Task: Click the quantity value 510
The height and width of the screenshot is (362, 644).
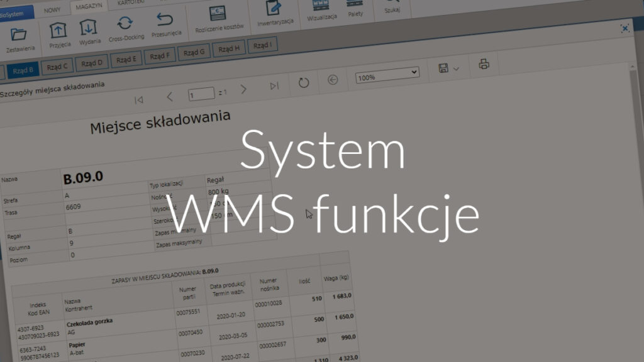Action: coord(317,299)
